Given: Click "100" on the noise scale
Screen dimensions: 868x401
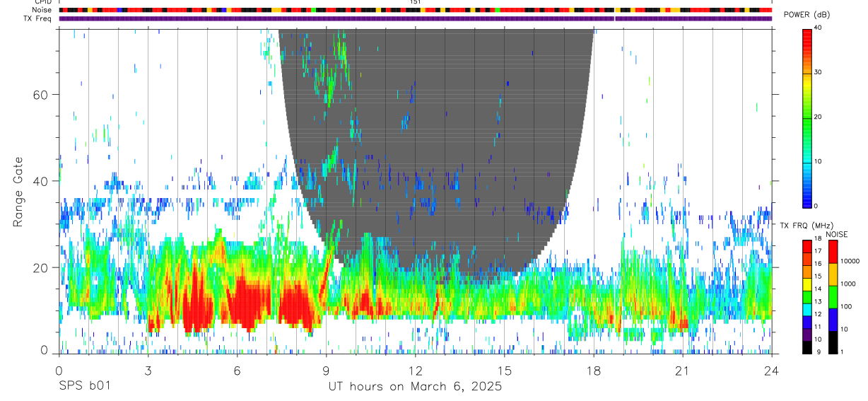Looking at the screenshot, I should click(x=848, y=306).
